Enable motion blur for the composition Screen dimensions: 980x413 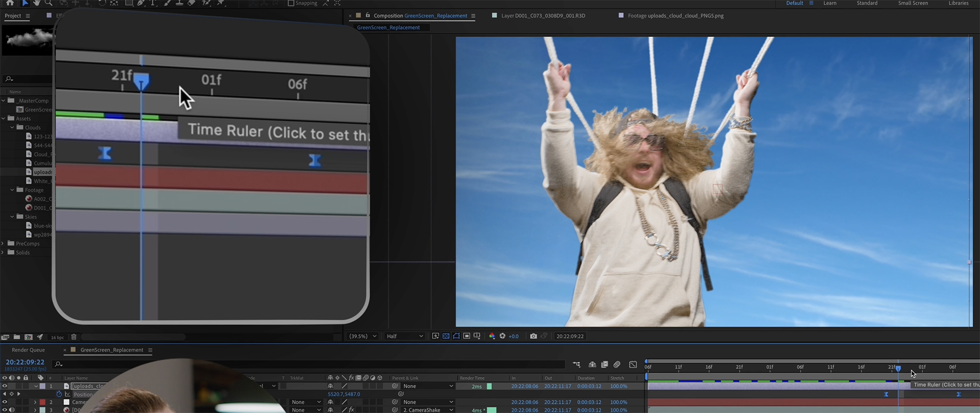(x=617, y=364)
